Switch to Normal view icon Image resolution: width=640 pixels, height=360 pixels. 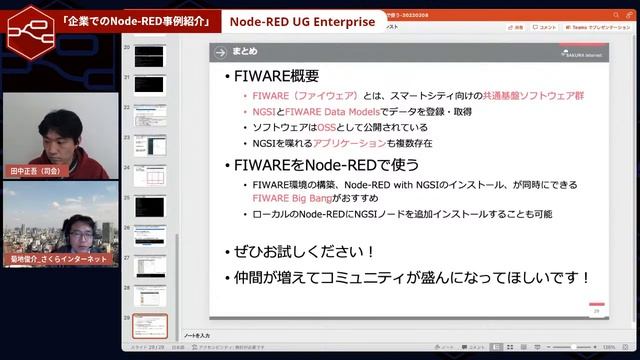pyautogui.click(x=496, y=347)
